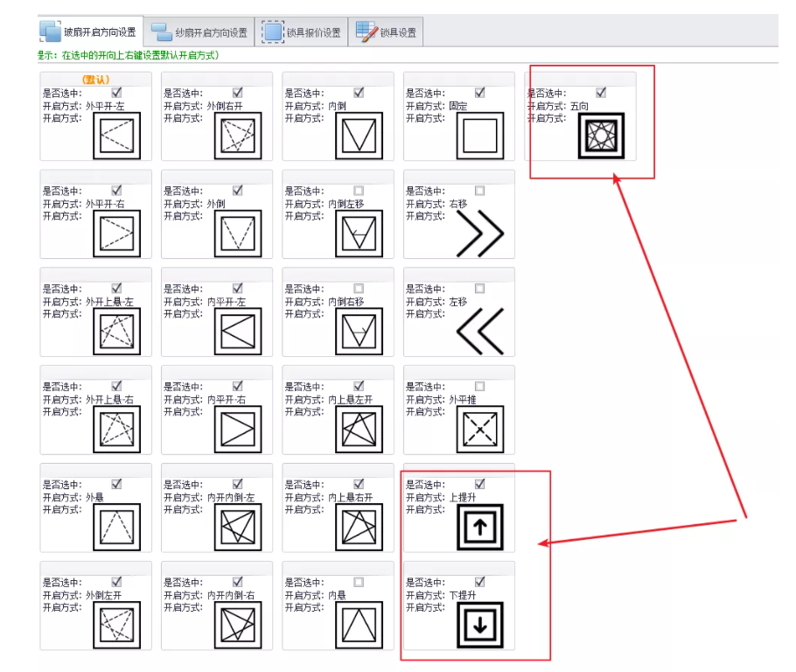Viewport: 796px width, 672px height.
Task: Tick the 内悬 selection checkbox
Action: pyautogui.click(x=359, y=581)
